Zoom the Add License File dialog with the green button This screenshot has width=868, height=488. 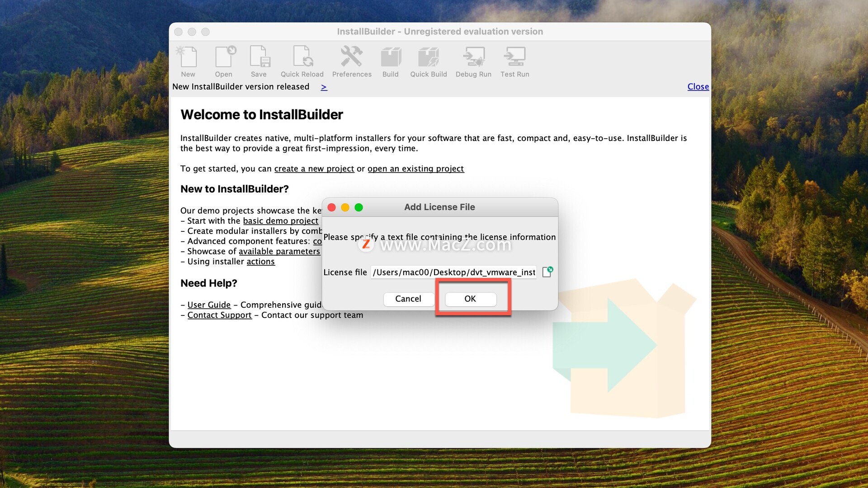[x=359, y=207]
